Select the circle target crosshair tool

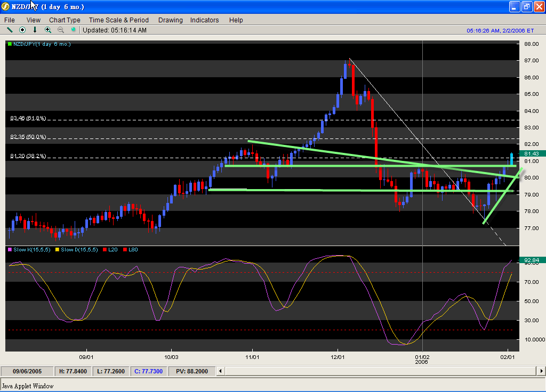(x=22, y=30)
